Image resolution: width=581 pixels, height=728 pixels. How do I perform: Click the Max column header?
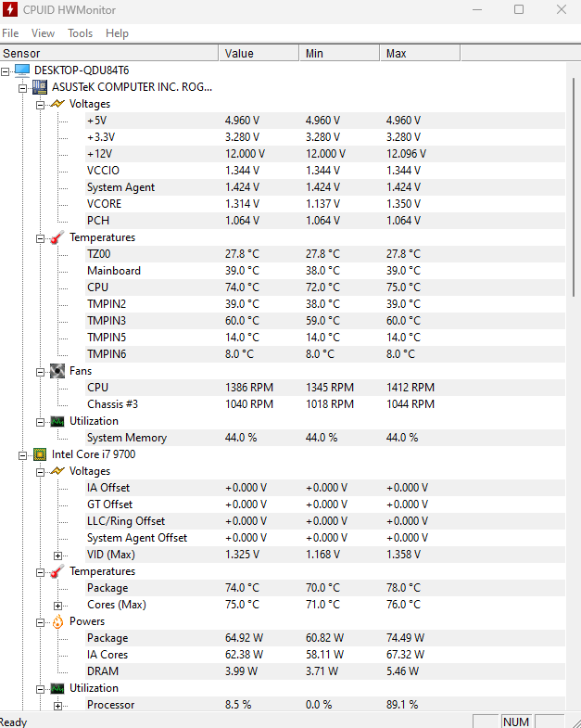[420, 54]
